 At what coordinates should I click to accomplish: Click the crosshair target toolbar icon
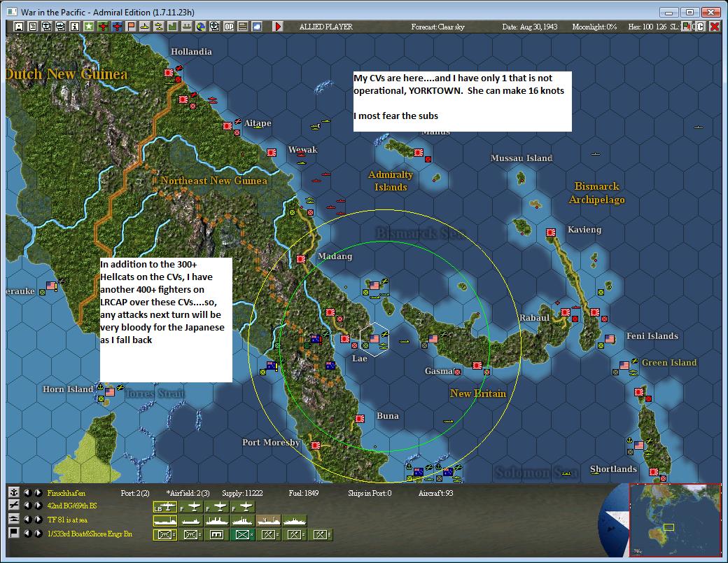pyautogui.click(x=214, y=27)
